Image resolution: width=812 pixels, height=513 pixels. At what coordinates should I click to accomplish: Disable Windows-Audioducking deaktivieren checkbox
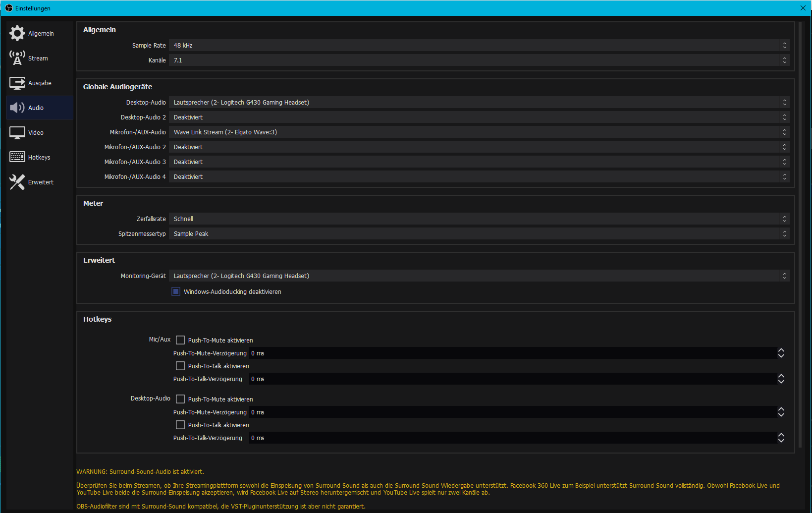(x=176, y=291)
